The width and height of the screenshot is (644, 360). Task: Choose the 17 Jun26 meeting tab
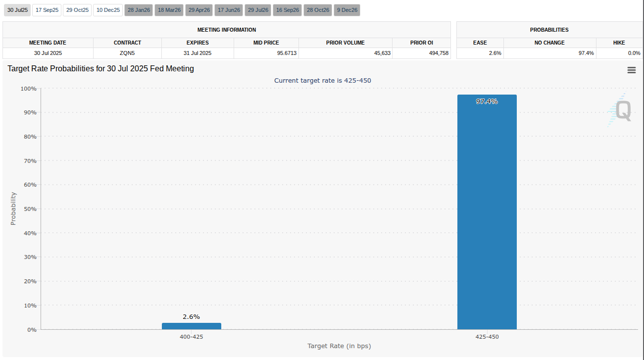pyautogui.click(x=229, y=10)
